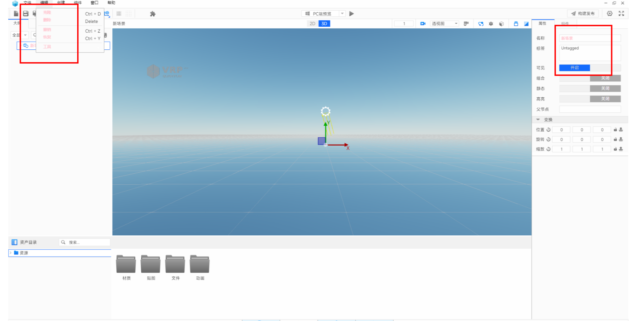Viewport: 644px width, 321px height.
Task: Click the 名称 input field
Action: point(590,38)
